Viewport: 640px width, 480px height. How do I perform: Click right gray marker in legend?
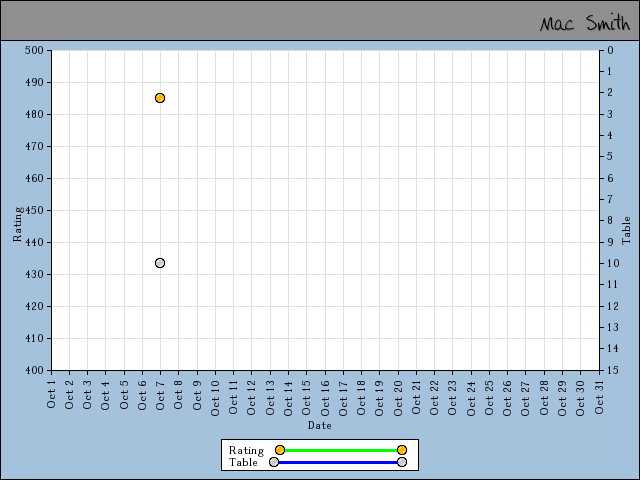tap(402, 462)
